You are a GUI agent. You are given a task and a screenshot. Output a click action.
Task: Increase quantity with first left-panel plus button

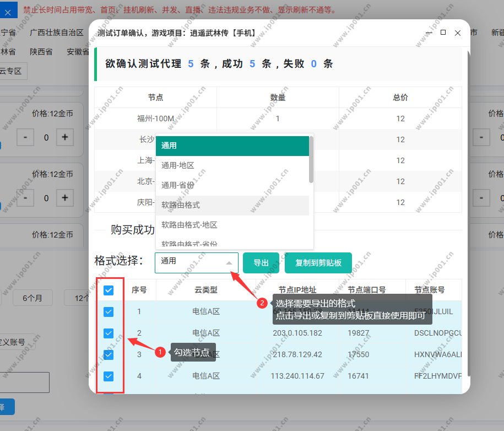[x=65, y=137]
